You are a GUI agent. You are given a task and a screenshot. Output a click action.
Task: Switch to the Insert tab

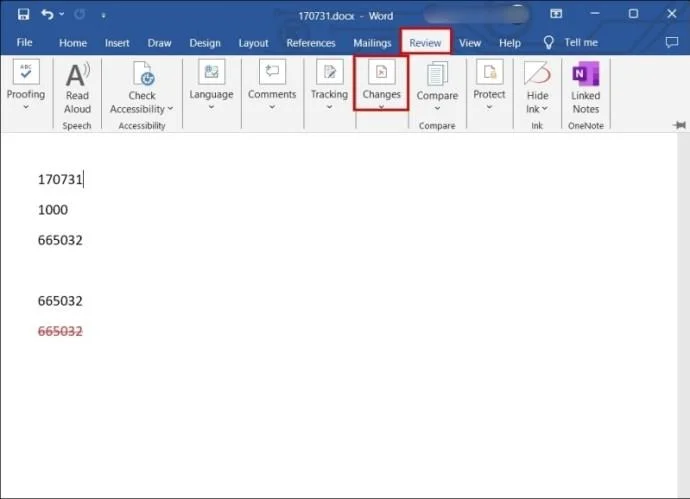(x=117, y=43)
